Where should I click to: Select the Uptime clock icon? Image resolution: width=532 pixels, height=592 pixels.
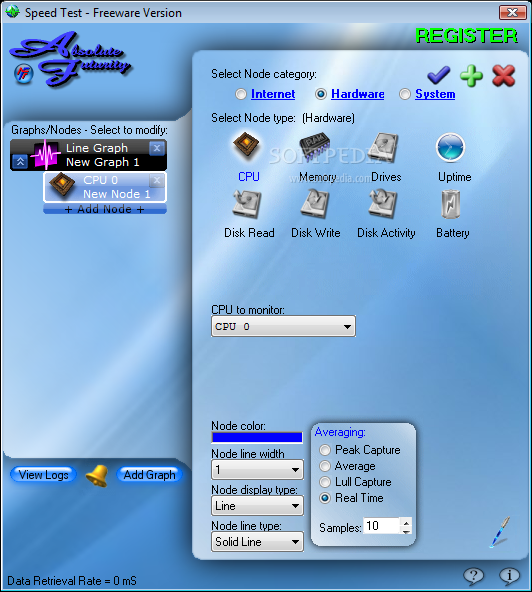[450, 147]
